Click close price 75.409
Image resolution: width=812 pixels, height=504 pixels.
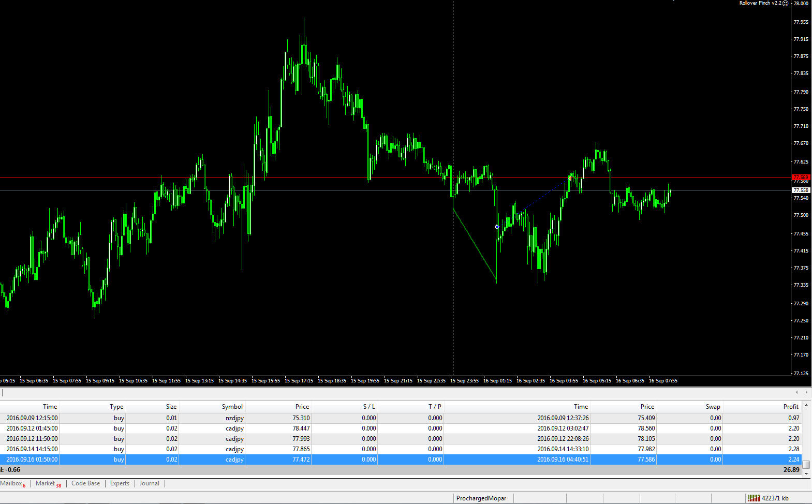(646, 418)
